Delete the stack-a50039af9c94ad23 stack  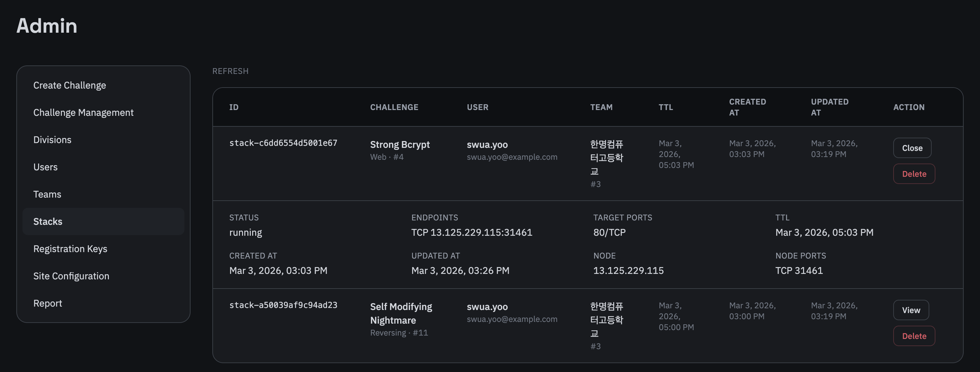tap(914, 336)
